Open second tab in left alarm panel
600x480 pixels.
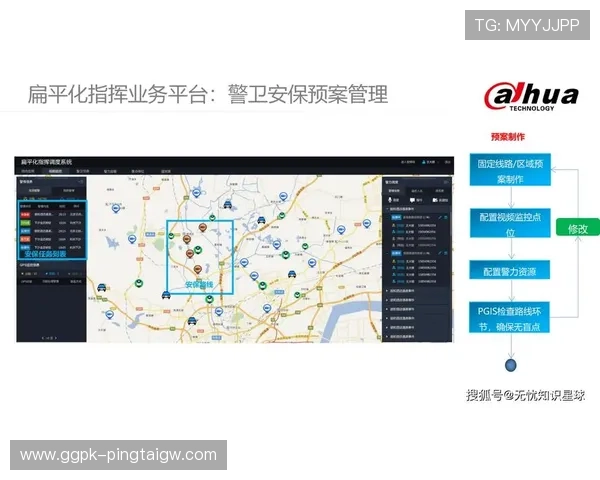click(69, 190)
